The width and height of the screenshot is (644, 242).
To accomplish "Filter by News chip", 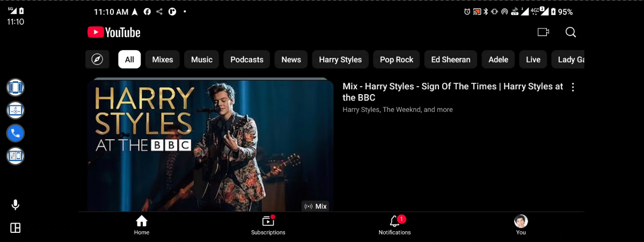I will pos(291,59).
